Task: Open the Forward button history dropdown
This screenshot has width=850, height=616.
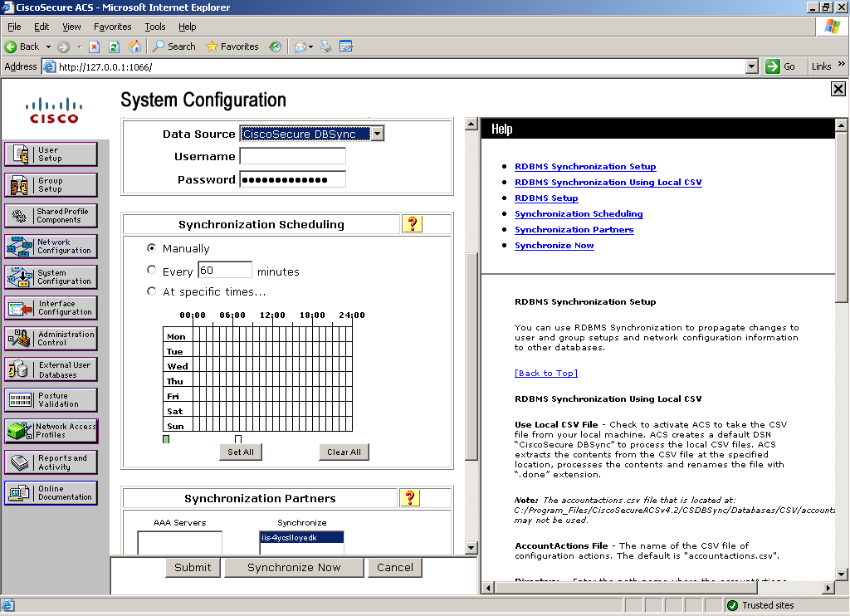Action: tap(79, 46)
